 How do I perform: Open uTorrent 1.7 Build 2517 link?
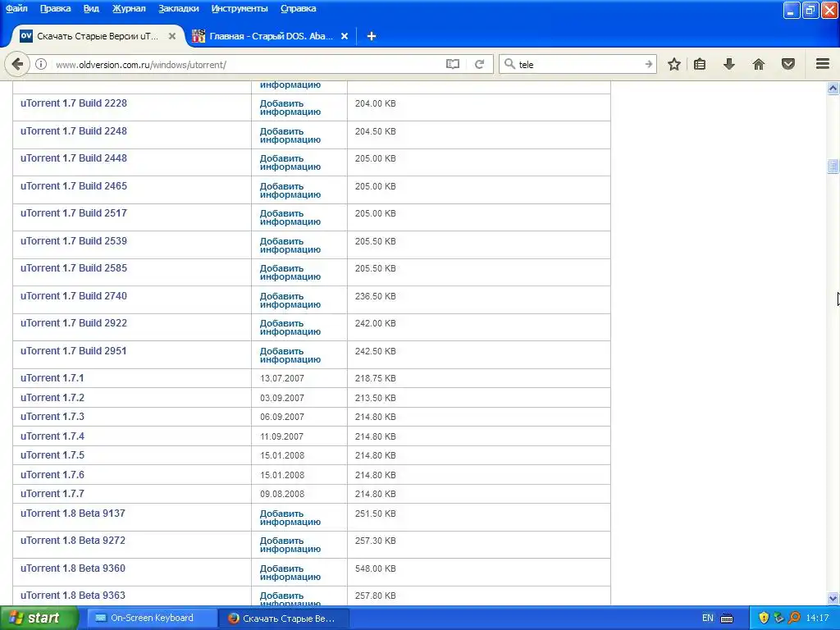coord(73,213)
